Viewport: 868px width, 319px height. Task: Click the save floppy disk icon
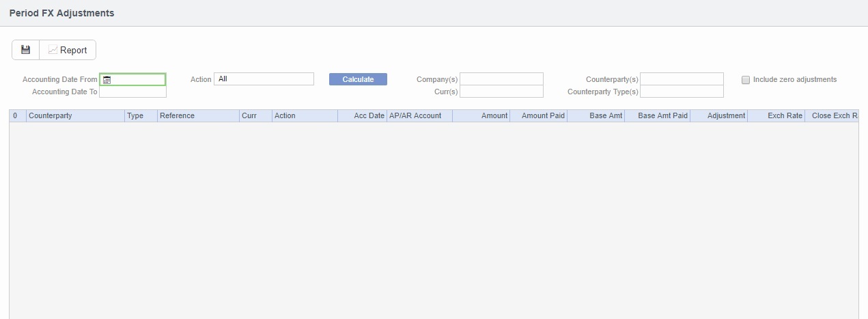[26, 50]
